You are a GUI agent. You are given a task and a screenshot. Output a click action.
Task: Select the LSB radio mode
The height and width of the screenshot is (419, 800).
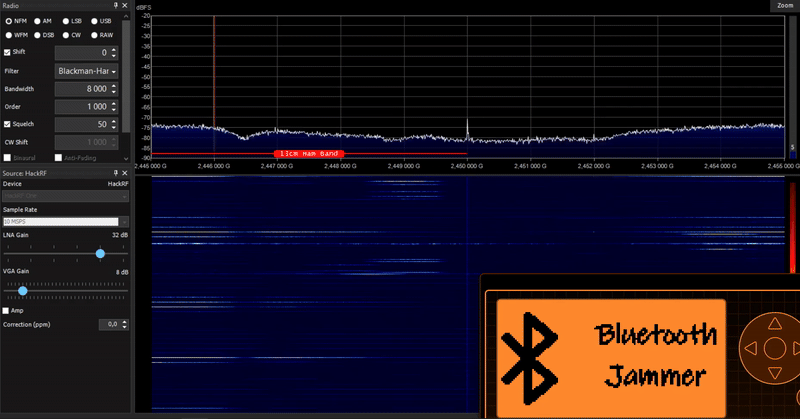click(66, 21)
